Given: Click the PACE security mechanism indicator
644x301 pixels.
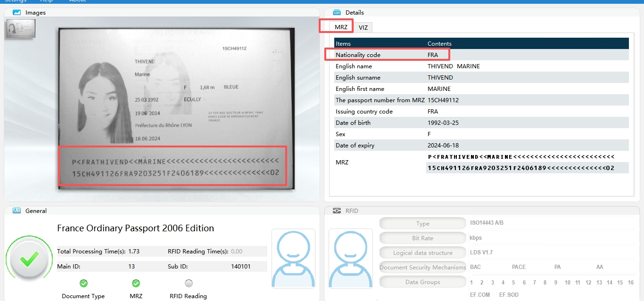Looking at the screenshot, I should click(519, 267).
